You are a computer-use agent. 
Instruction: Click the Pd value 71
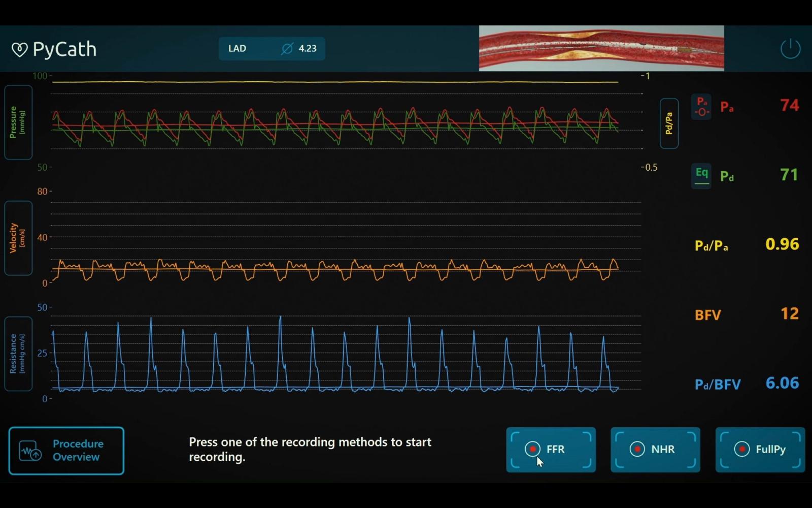click(x=790, y=175)
